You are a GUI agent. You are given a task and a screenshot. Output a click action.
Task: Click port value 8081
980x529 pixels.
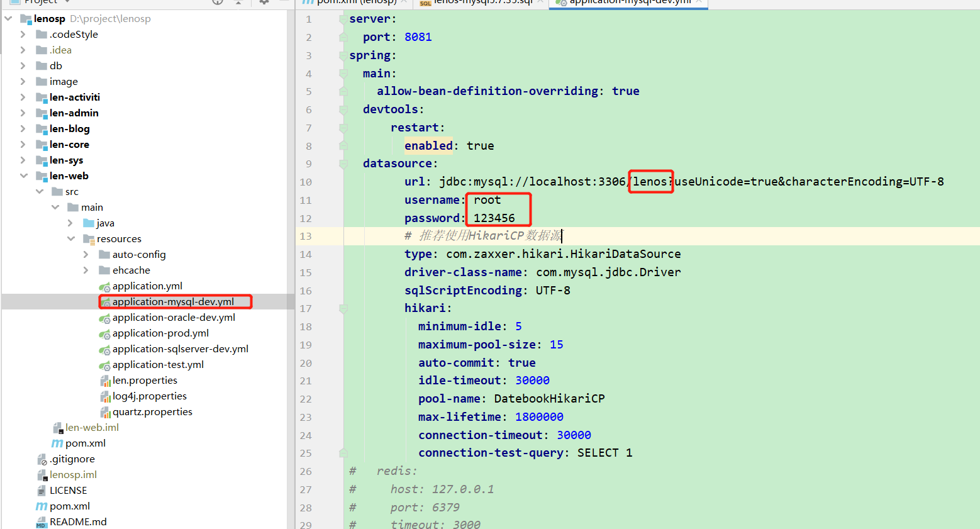pyautogui.click(x=418, y=37)
